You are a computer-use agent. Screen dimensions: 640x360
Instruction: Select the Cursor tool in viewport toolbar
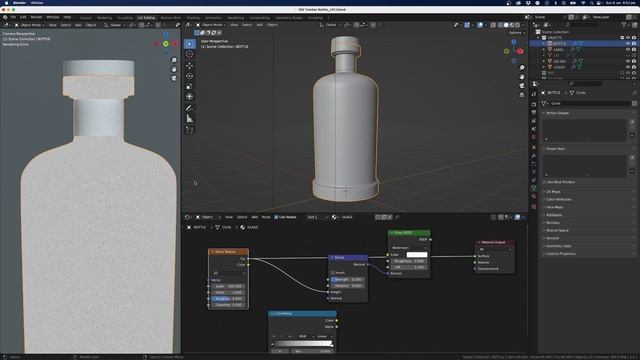190,54
